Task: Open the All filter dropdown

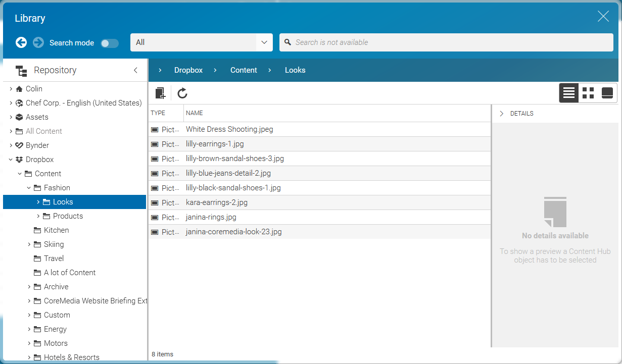Action: [x=264, y=42]
